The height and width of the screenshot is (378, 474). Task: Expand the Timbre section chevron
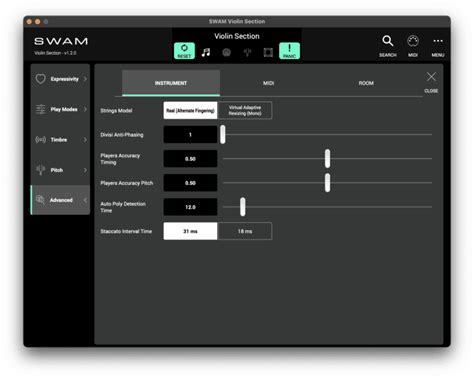point(85,139)
